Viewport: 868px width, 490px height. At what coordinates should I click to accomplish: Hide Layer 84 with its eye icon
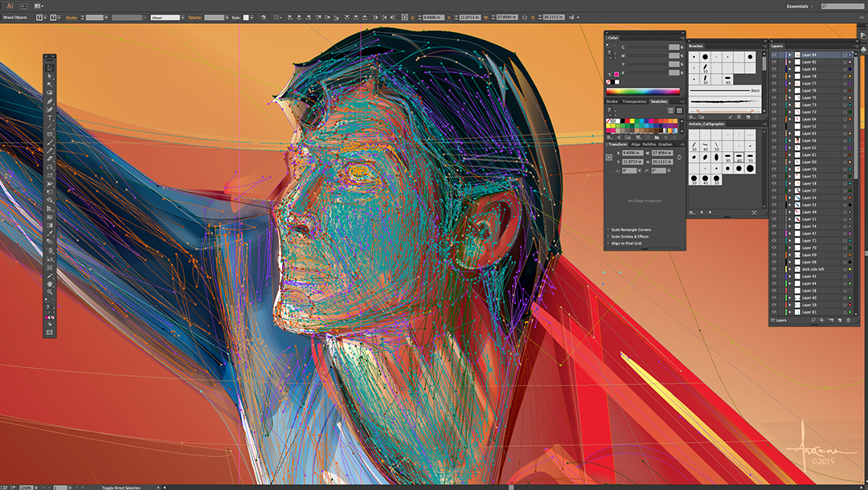(x=774, y=55)
